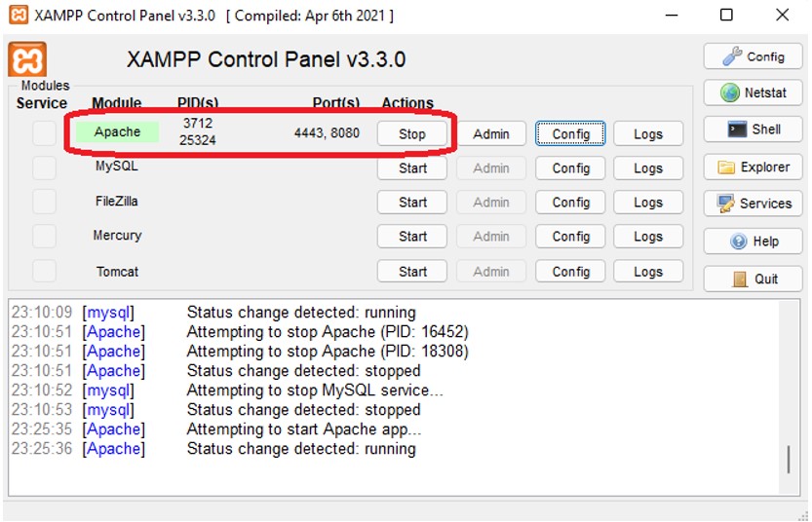This screenshot has height=522, width=812.
Task: Select the Apache module name label
Action: click(x=117, y=131)
